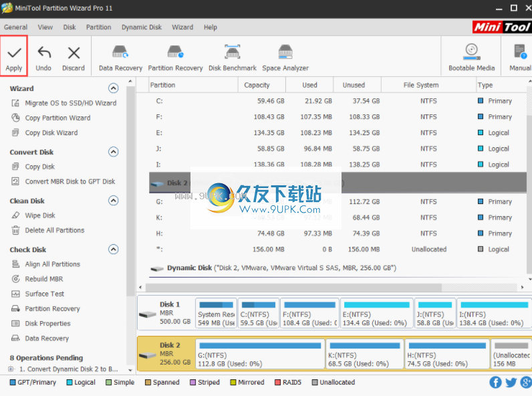Open Bootable Media builder
The width and height of the screenshot is (532, 396).
click(472, 58)
